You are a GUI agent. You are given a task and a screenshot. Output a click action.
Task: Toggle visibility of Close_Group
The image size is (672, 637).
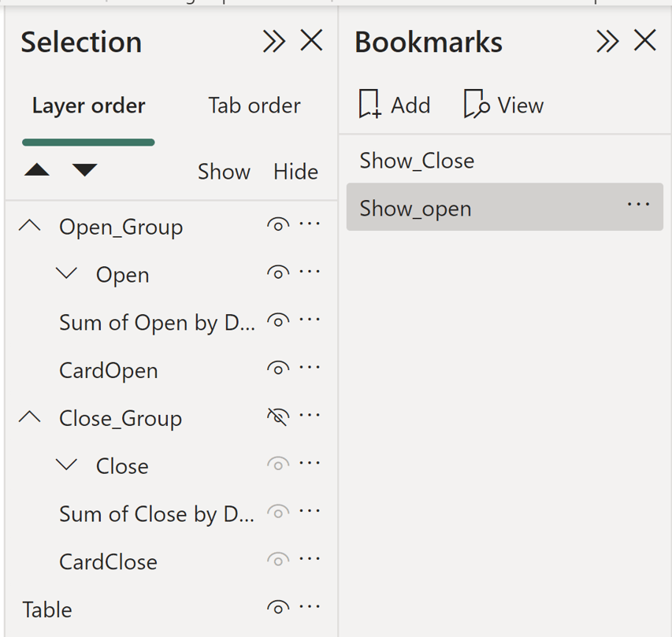click(277, 418)
